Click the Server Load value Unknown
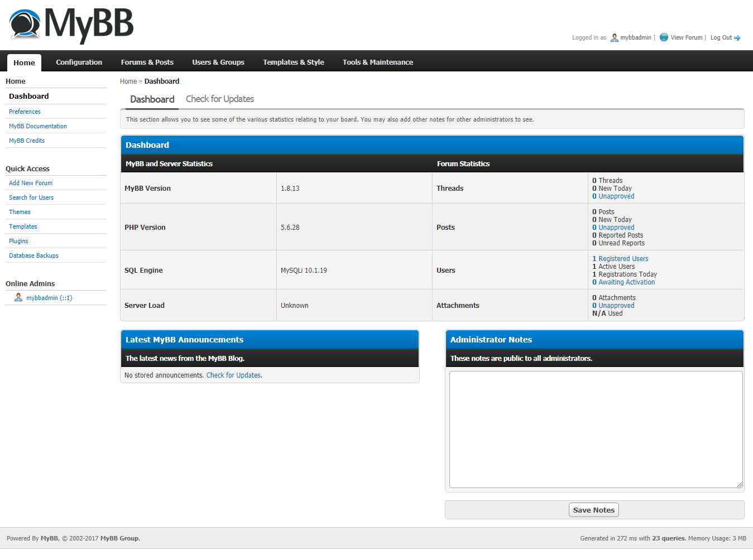This screenshot has width=753, height=560. point(295,306)
